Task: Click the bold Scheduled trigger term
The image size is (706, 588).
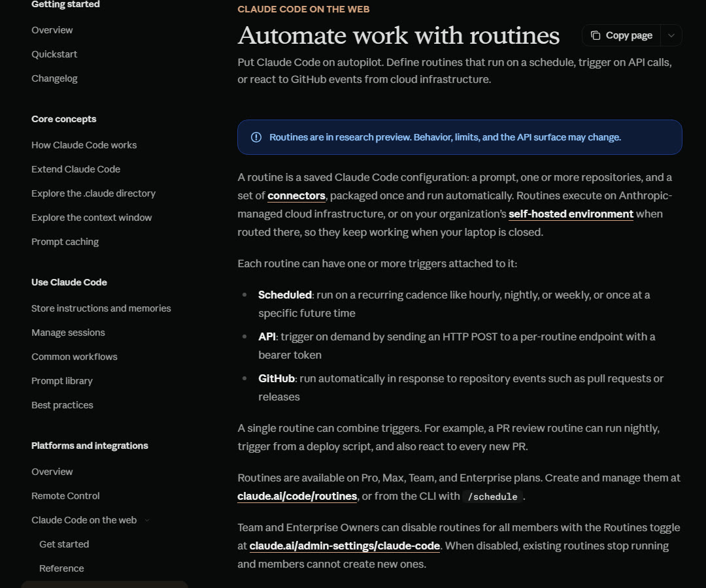Action: (x=284, y=295)
